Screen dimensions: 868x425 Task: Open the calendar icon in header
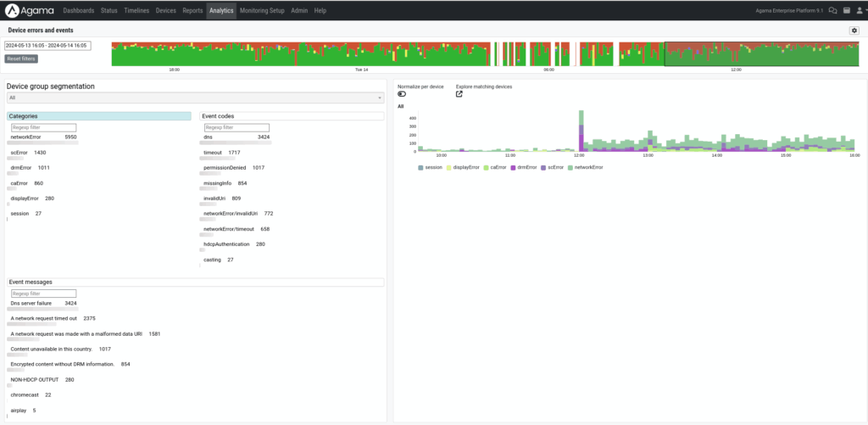pyautogui.click(x=845, y=10)
